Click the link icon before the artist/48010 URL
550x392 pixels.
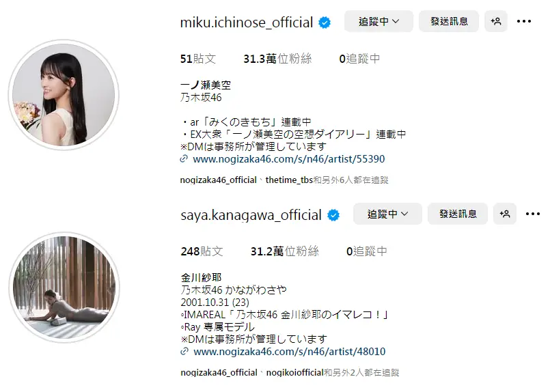pos(184,351)
